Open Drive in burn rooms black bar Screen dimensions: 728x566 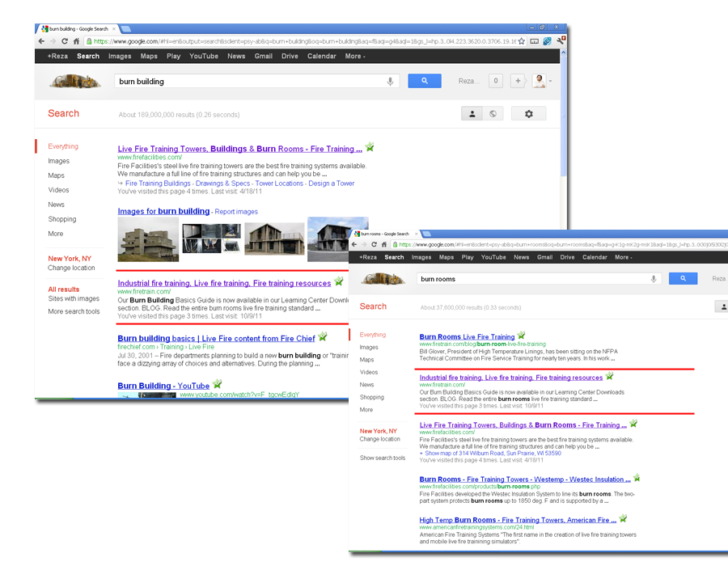(567, 257)
